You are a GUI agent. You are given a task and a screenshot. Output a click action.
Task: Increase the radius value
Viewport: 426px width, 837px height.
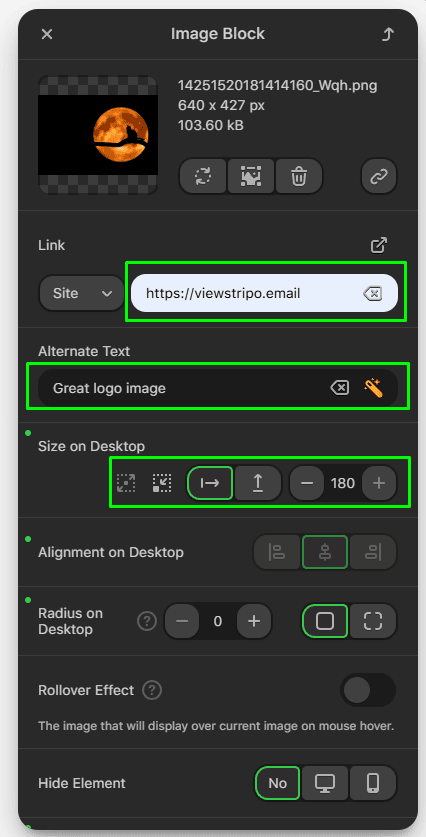point(254,621)
